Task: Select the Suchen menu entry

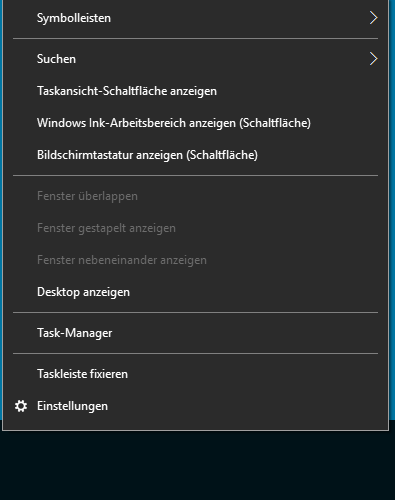Action: (195, 59)
